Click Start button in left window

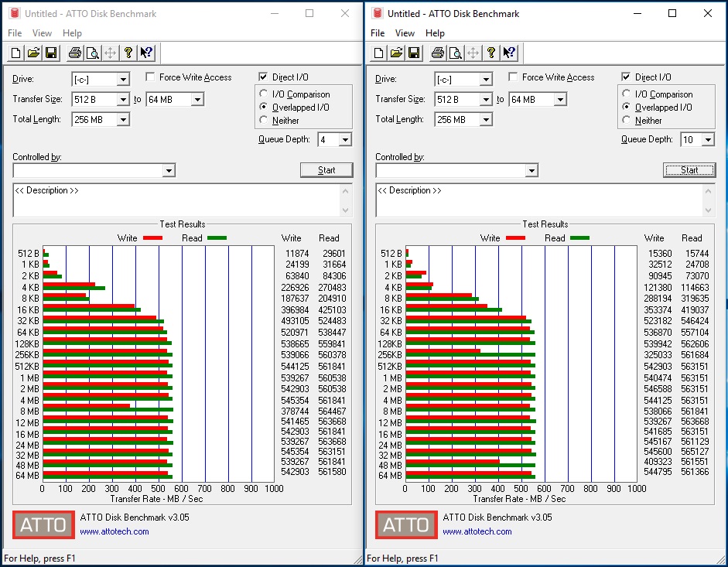[x=326, y=170]
